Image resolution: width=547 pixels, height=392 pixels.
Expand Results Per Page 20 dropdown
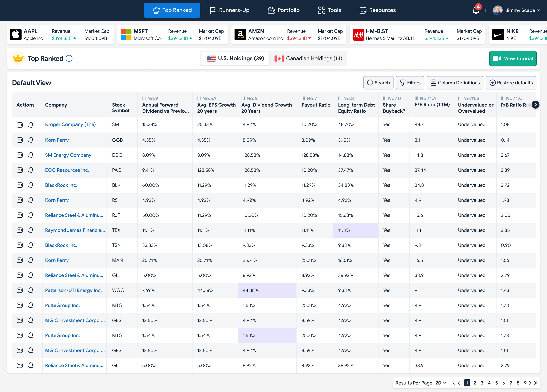441,383
